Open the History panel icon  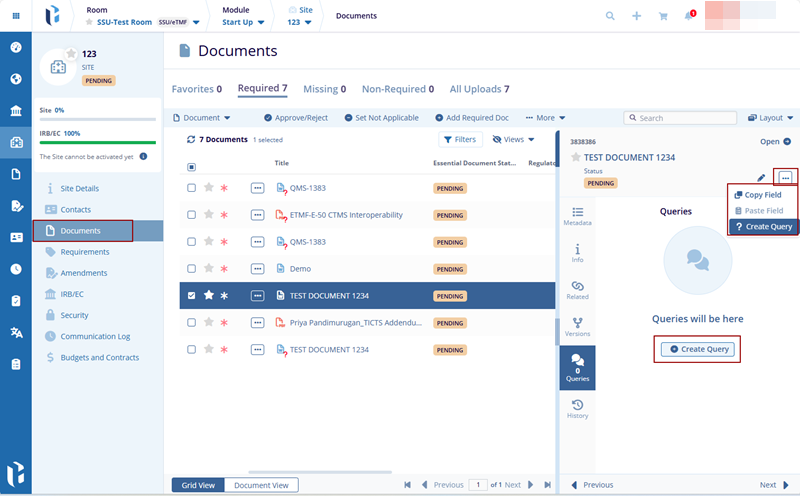[x=577, y=407]
